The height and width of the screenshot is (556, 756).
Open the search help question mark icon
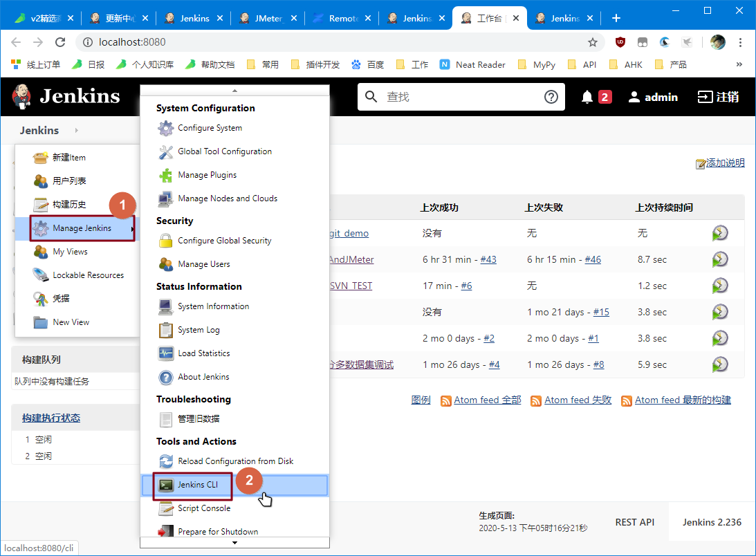tap(551, 97)
